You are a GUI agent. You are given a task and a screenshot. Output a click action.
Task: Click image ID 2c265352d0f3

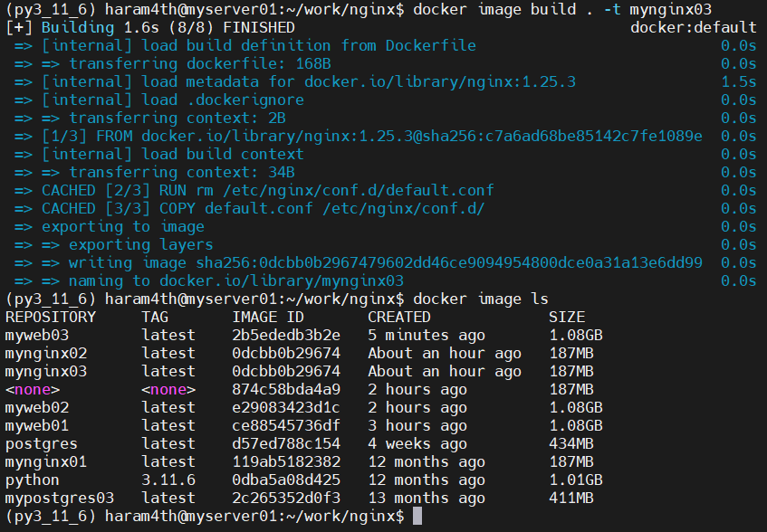click(286, 498)
